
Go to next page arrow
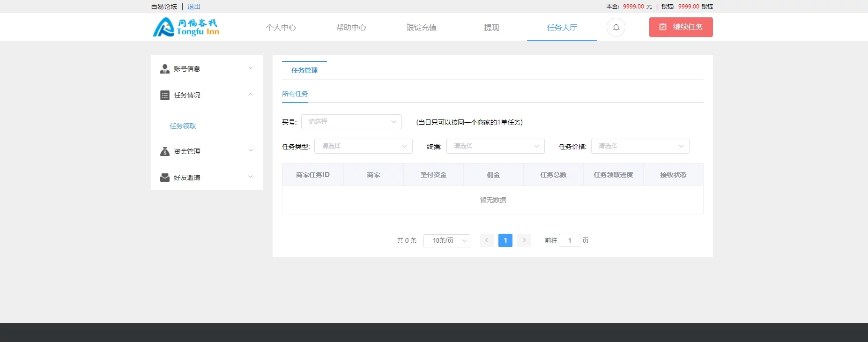click(x=524, y=240)
